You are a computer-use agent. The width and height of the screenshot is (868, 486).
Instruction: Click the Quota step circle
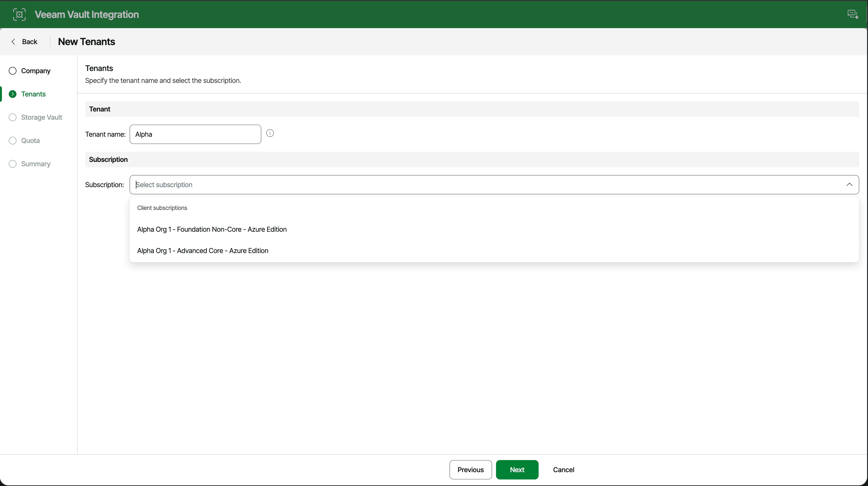12,141
